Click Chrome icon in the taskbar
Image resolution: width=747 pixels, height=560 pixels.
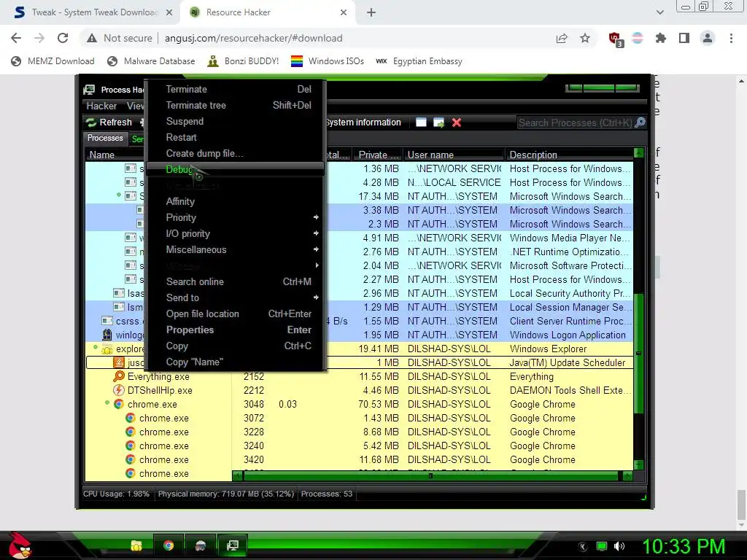(x=169, y=545)
